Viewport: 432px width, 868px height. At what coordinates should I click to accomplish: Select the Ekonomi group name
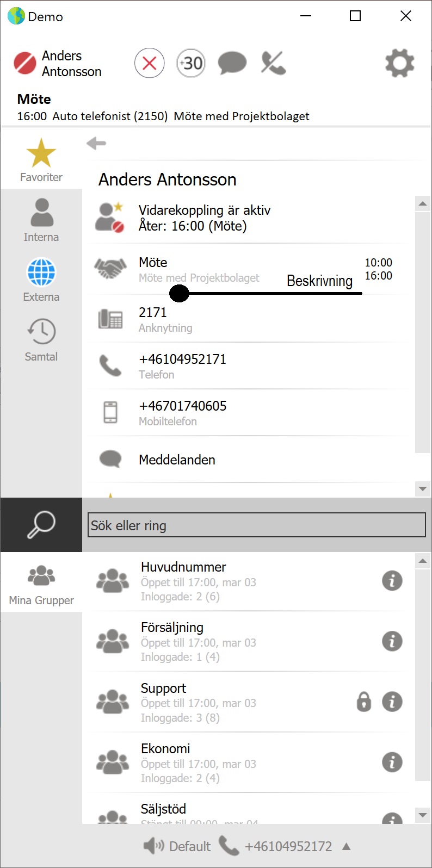tap(165, 748)
